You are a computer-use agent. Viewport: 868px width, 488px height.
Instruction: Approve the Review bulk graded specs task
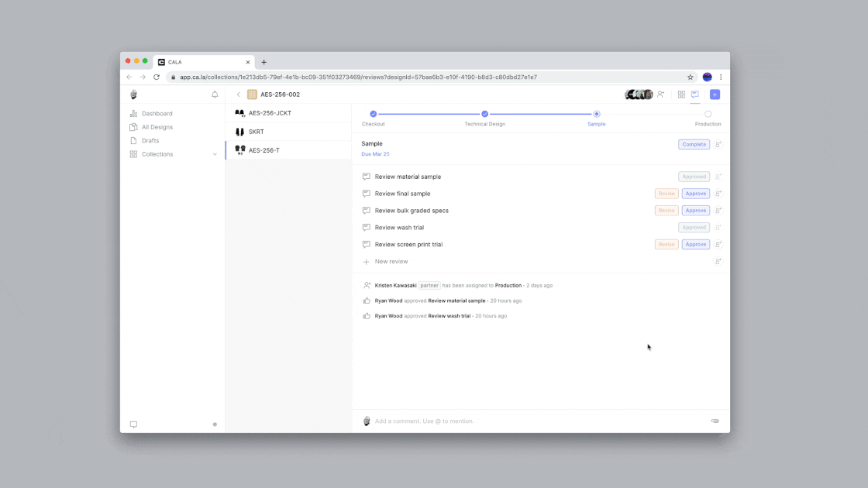695,211
